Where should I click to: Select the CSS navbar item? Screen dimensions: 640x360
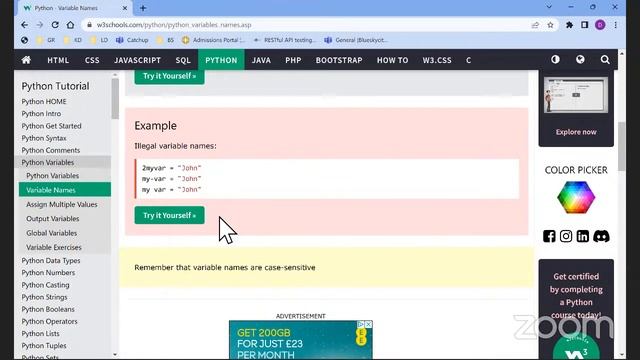[x=92, y=60]
